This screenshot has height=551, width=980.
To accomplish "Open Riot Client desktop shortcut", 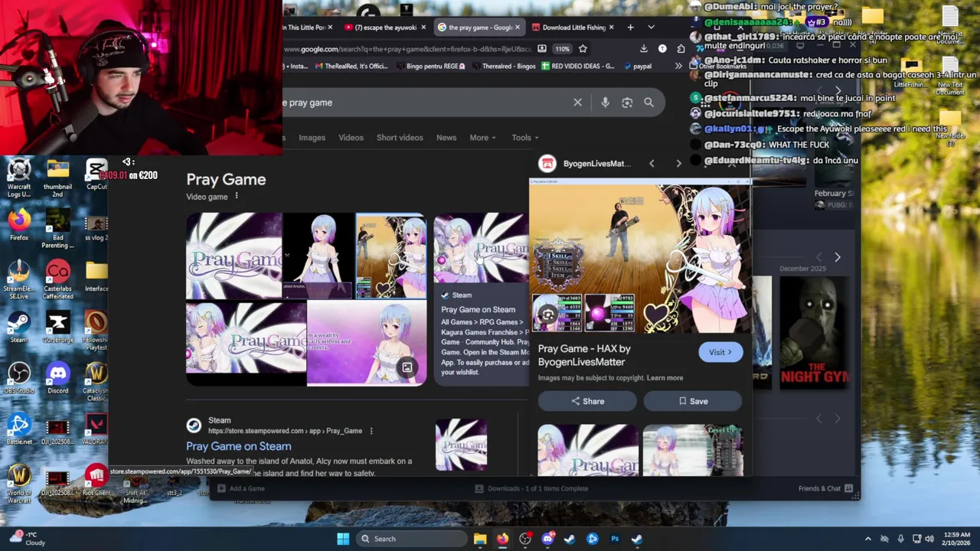I will pyautogui.click(x=96, y=481).
